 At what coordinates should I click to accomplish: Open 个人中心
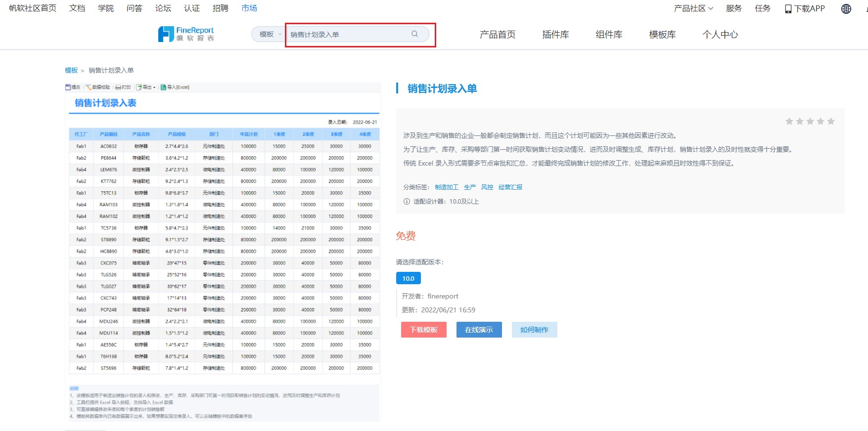(x=720, y=34)
